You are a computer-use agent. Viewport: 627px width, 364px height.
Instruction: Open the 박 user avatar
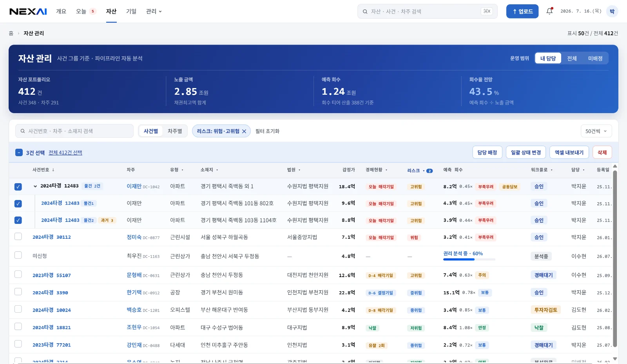coord(612,11)
